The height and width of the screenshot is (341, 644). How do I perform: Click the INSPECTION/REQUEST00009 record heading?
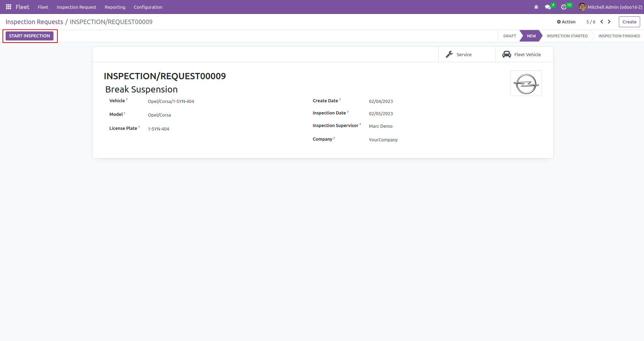click(x=165, y=76)
